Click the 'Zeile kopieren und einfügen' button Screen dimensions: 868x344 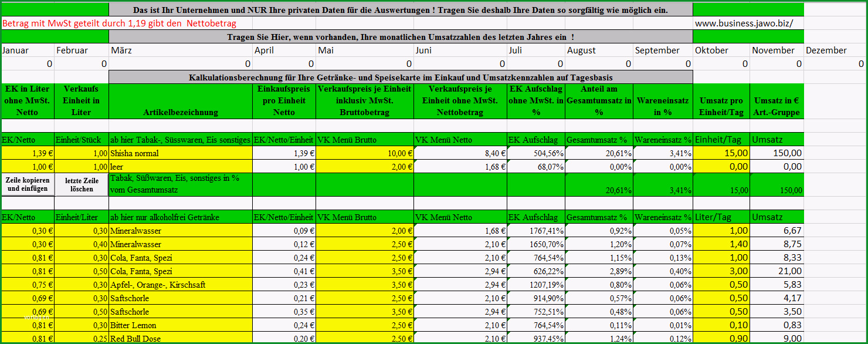(27, 184)
